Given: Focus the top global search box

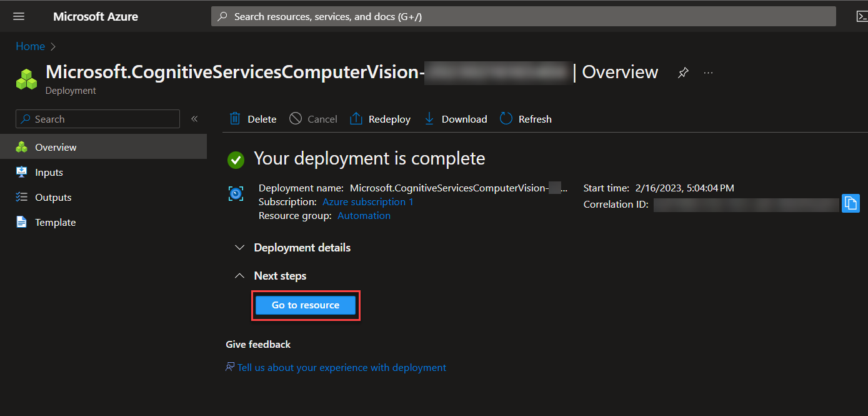Looking at the screenshot, I should (x=524, y=16).
